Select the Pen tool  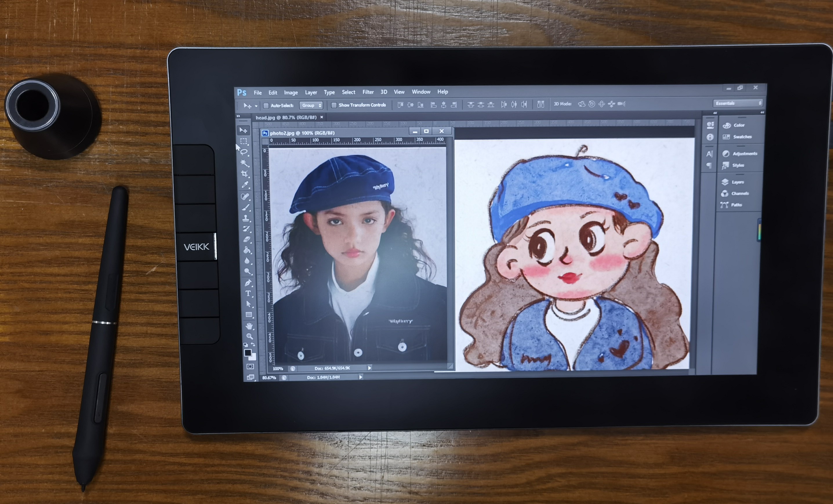tap(248, 282)
